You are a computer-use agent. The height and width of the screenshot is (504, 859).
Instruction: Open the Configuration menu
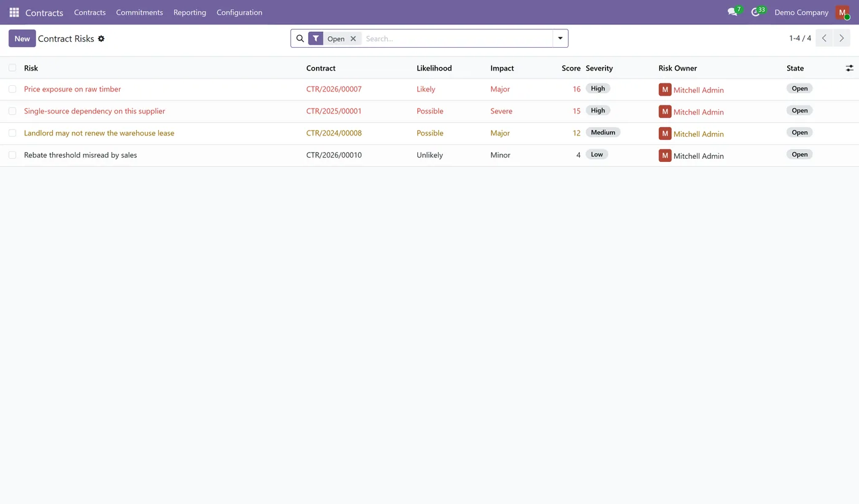pyautogui.click(x=239, y=12)
